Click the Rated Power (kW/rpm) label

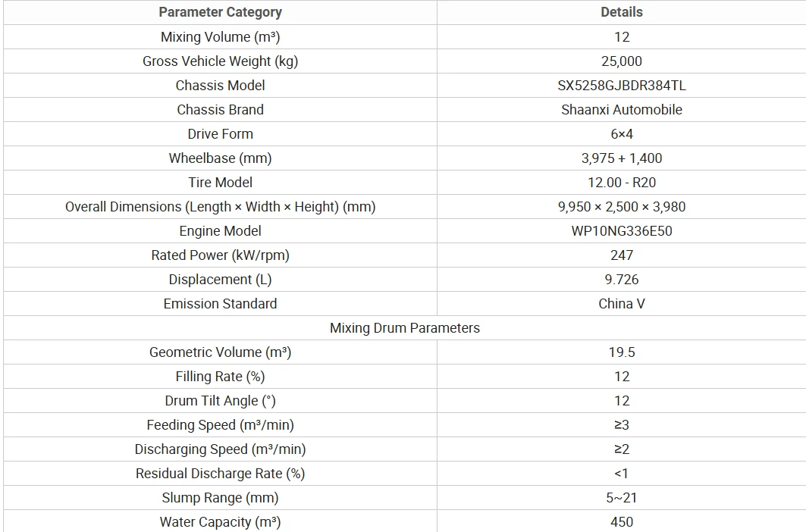(220, 255)
